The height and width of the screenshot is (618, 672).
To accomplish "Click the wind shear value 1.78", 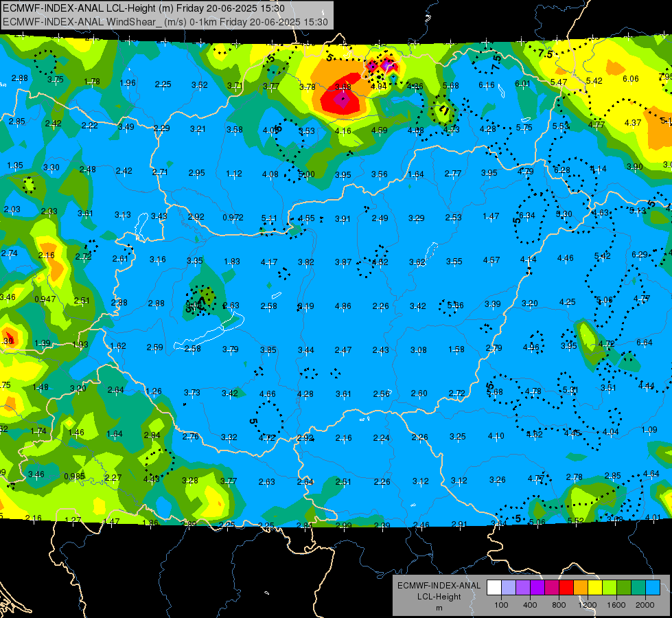I will coord(92,82).
